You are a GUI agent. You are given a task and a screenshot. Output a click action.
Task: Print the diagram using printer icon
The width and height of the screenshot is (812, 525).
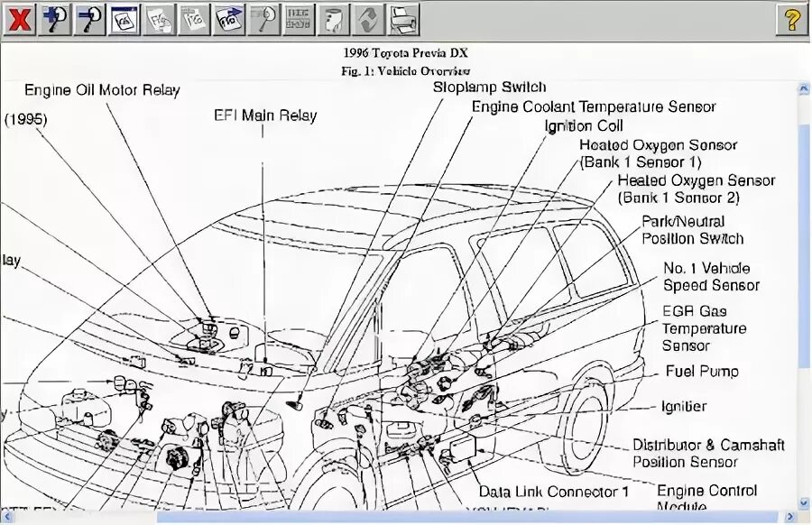[x=403, y=20]
